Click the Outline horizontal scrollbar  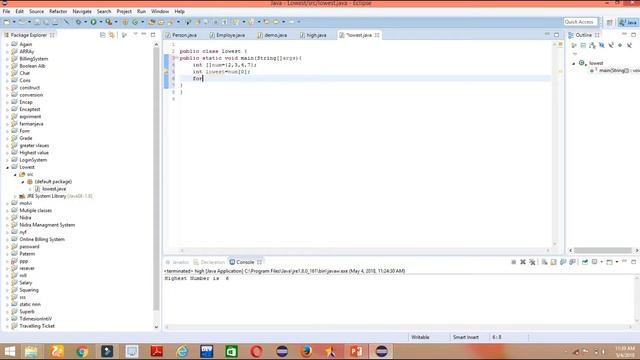603,250
